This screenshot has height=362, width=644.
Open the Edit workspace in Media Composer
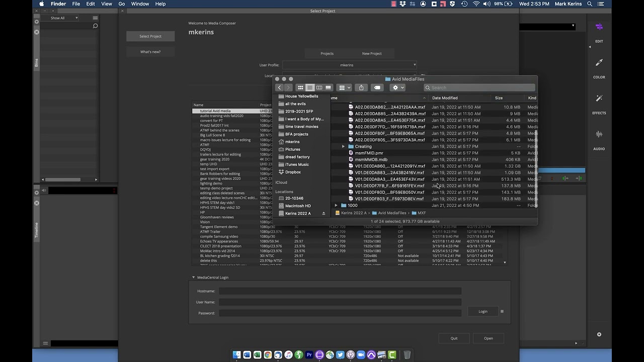(599, 27)
